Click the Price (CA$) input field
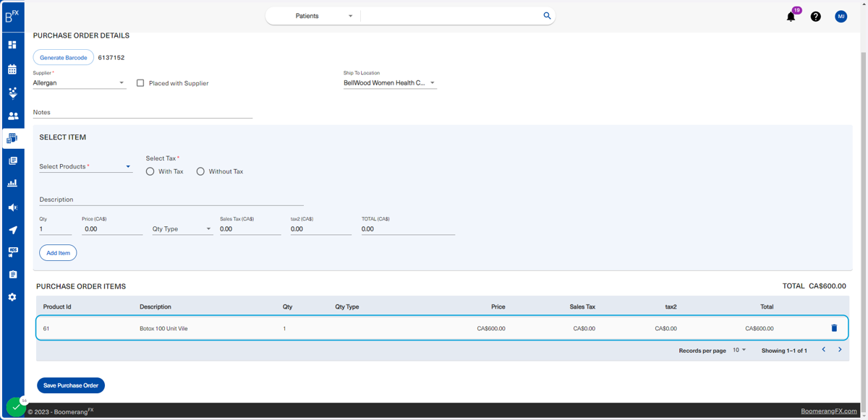 click(x=112, y=229)
